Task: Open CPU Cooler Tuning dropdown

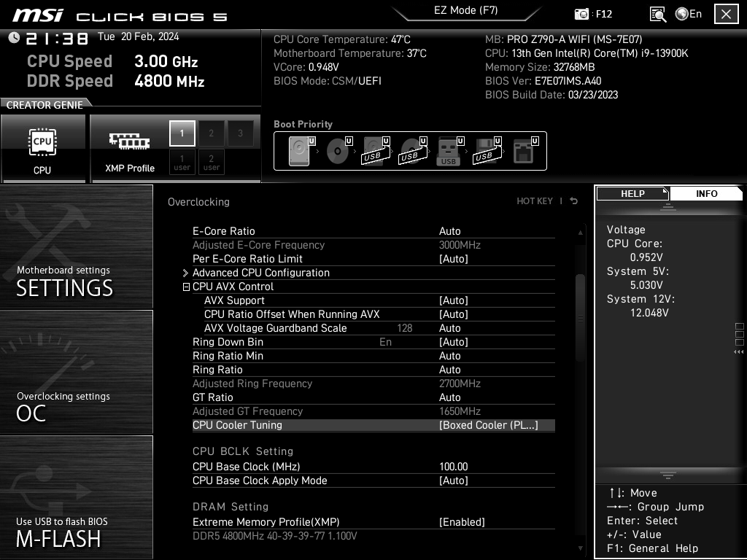Action: 488,425
